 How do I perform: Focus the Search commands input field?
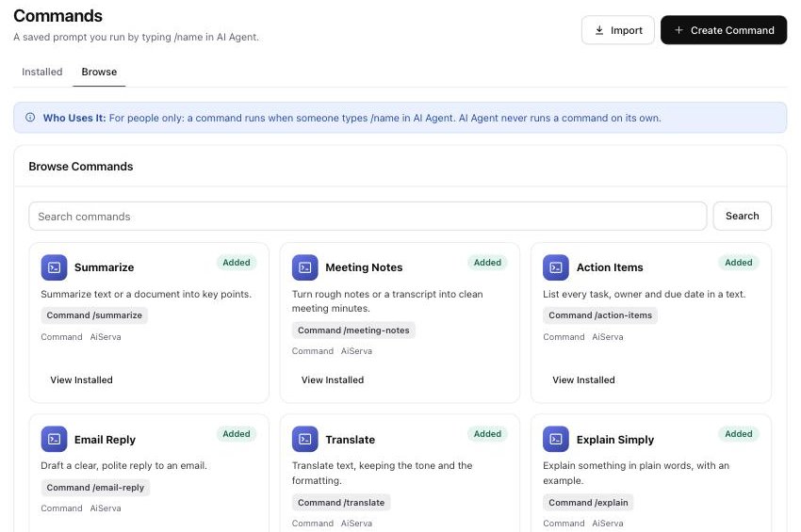pyautogui.click(x=368, y=216)
